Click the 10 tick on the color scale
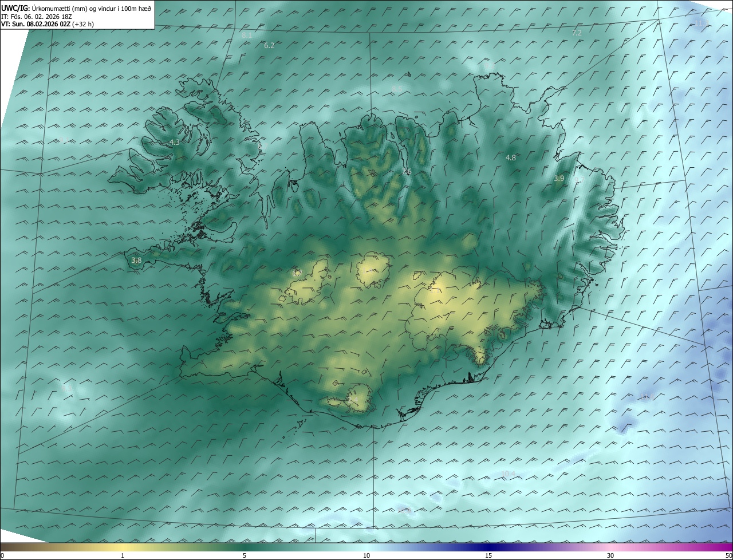 (366, 555)
